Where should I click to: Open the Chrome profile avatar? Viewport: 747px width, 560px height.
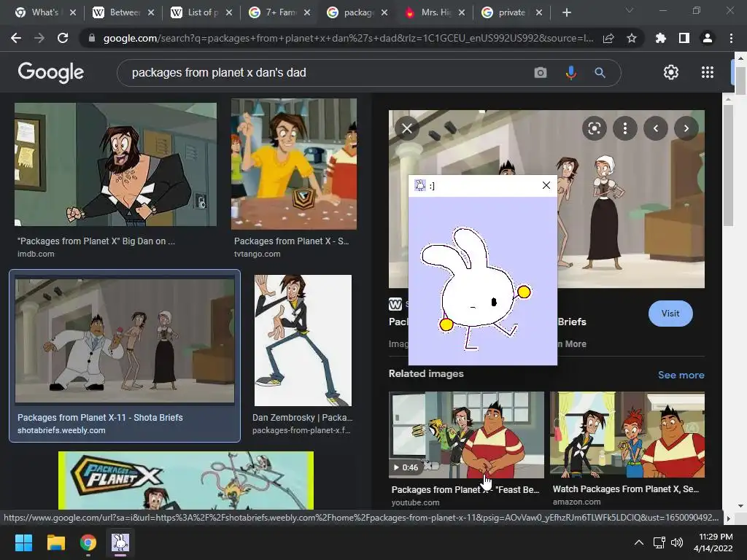(x=708, y=38)
